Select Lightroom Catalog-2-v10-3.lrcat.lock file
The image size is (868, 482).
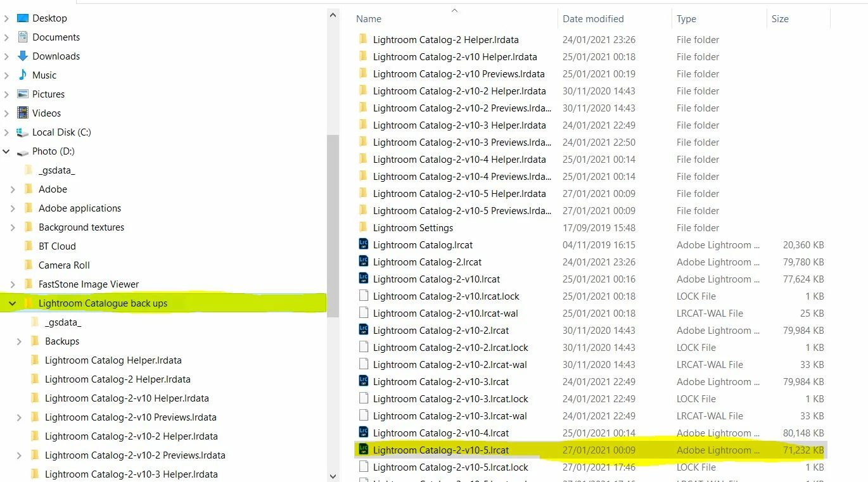pyautogui.click(x=450, y=398)
